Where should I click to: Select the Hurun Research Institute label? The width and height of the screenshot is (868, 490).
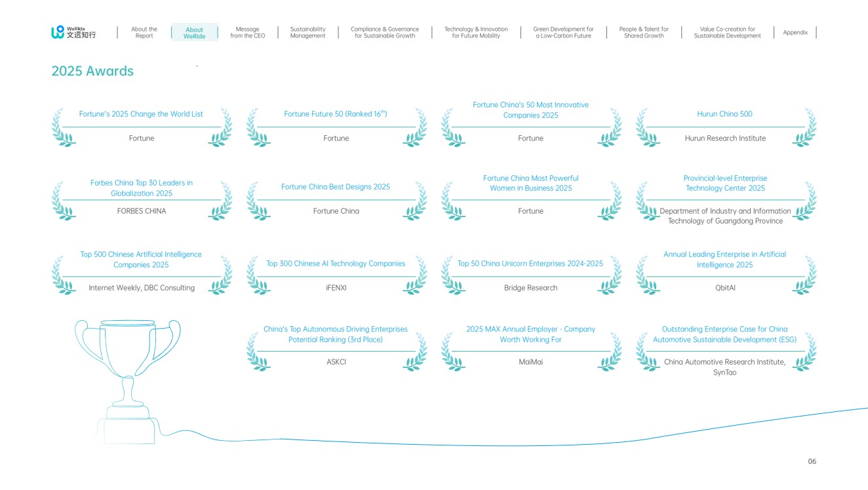click(725, 138)
